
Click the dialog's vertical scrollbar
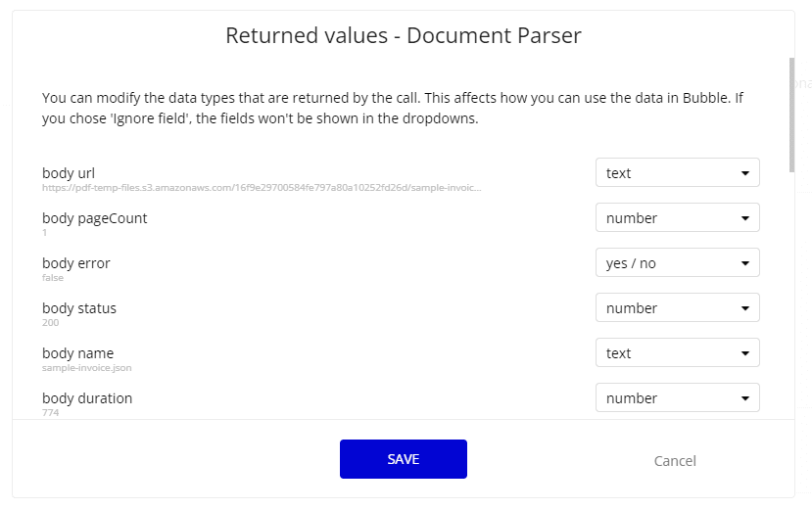tap(791, 113)
